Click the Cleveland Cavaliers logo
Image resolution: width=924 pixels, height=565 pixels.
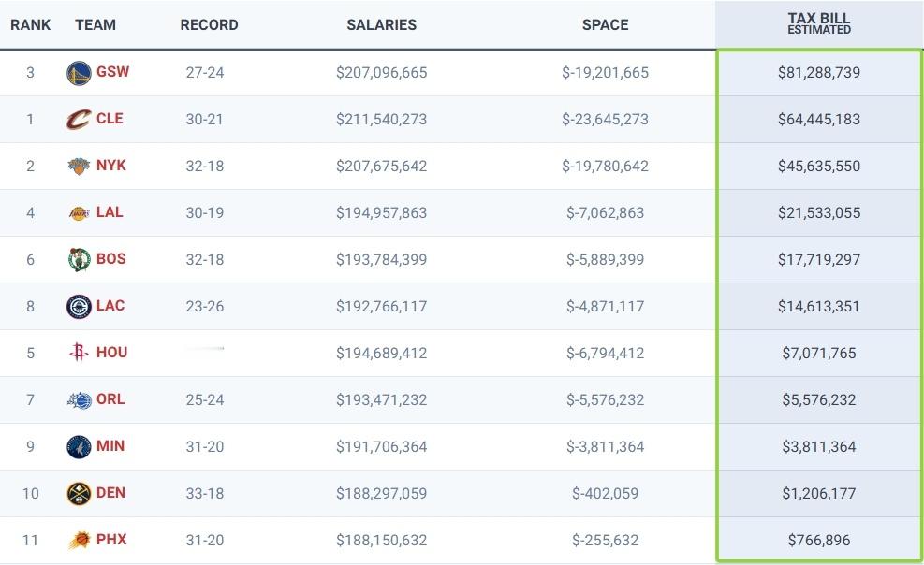coord(79,120)
